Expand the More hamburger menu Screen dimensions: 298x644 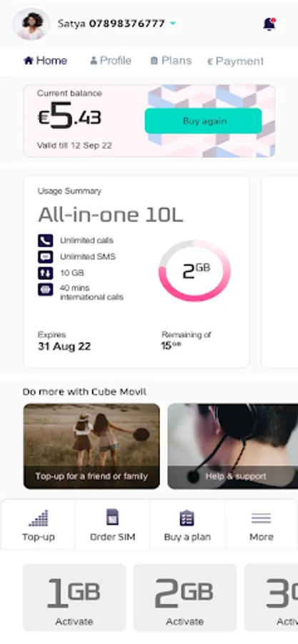pos(261,518)
